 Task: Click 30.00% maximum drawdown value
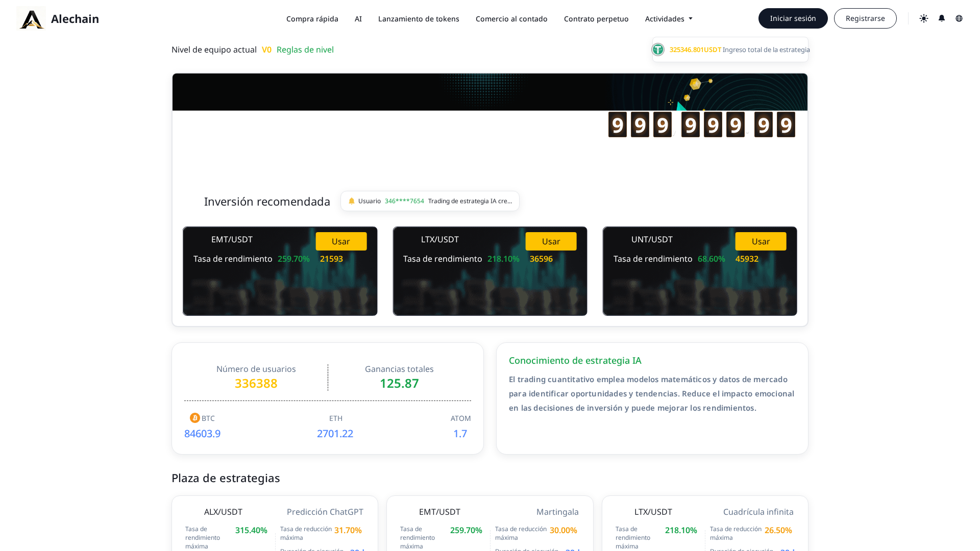563,530
